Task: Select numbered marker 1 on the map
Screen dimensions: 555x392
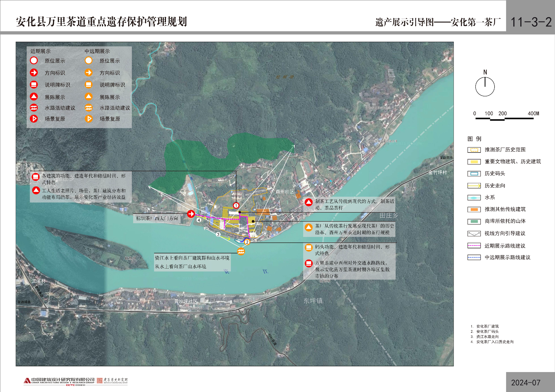Action: pos(236,206)
